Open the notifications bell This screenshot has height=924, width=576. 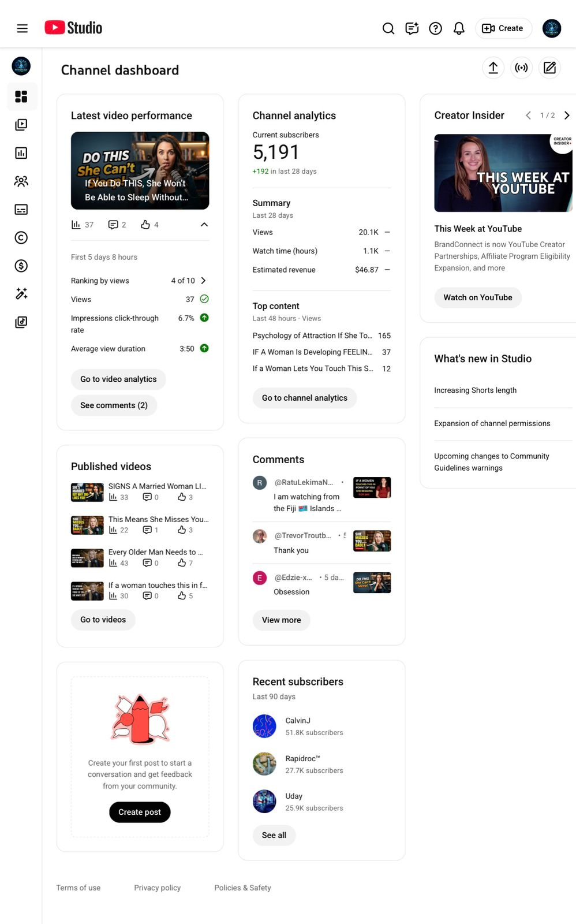click(459, 28)
